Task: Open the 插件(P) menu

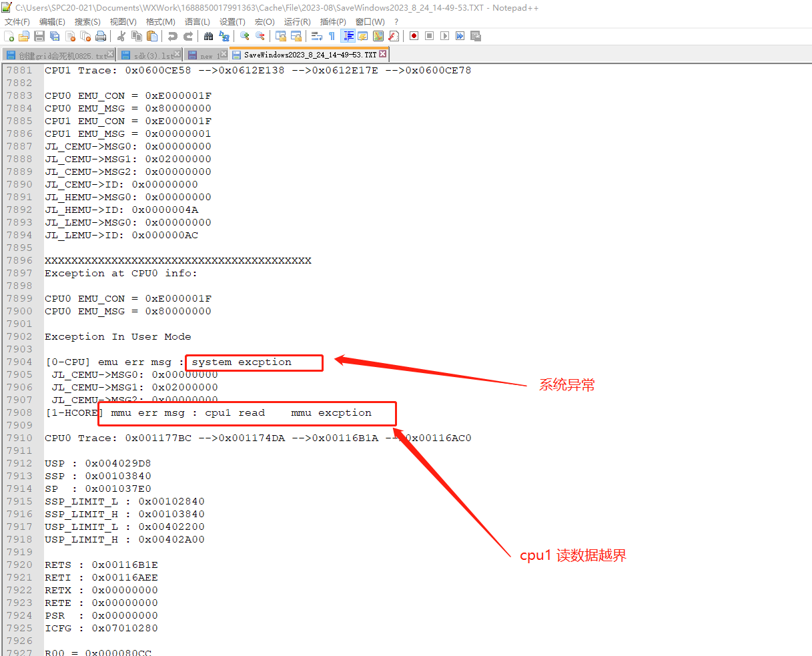Action: pos(334,22)
